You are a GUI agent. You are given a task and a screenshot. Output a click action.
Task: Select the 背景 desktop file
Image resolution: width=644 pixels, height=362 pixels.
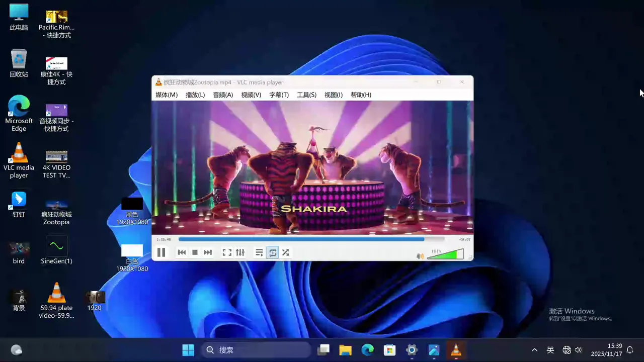(19, 300)
